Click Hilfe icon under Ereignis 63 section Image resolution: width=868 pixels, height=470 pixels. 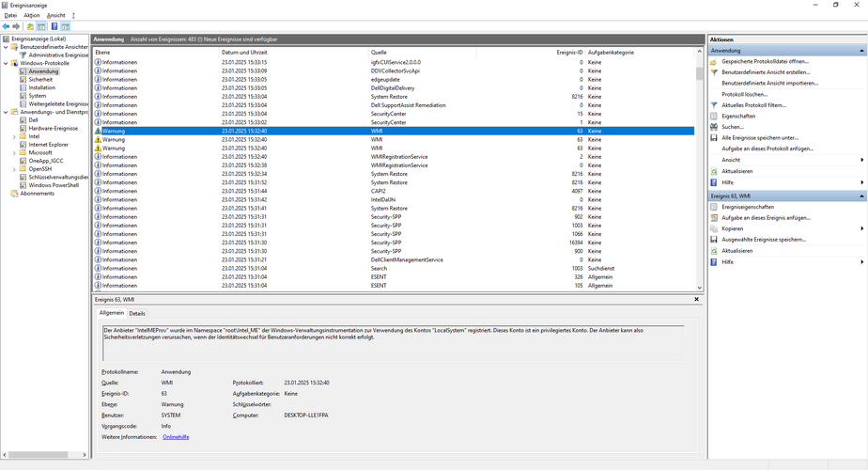point(714,262)
